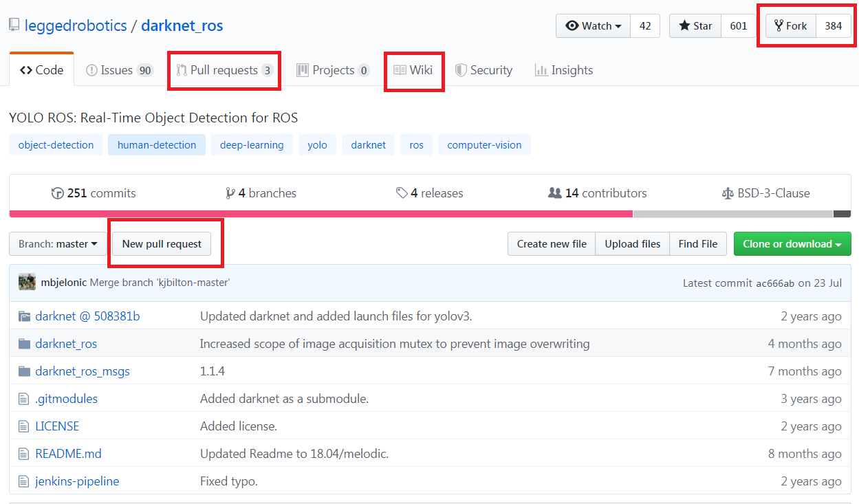The image size is (859, 504).
Task: Open the Projects tab
Action: [x=333, y=69]
